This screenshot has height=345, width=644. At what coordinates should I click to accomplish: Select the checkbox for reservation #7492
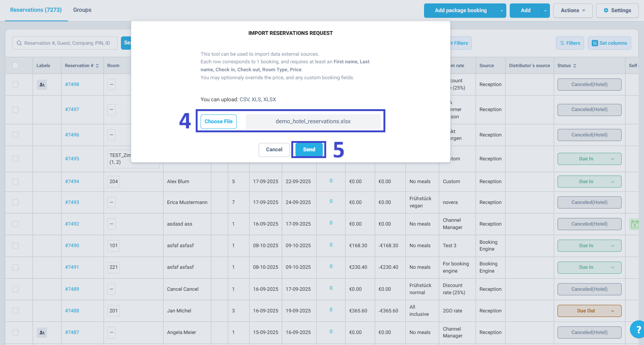click(x=16, y=224)
